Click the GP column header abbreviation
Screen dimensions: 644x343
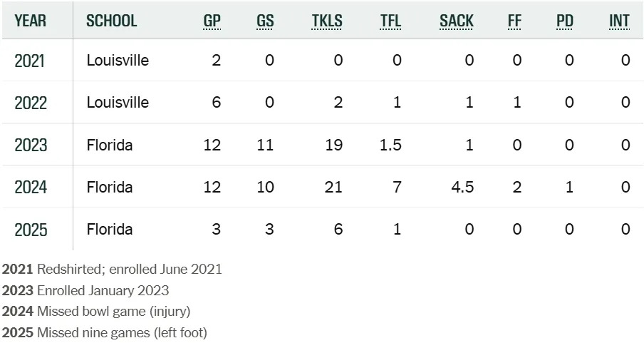[x=212, y=21]
